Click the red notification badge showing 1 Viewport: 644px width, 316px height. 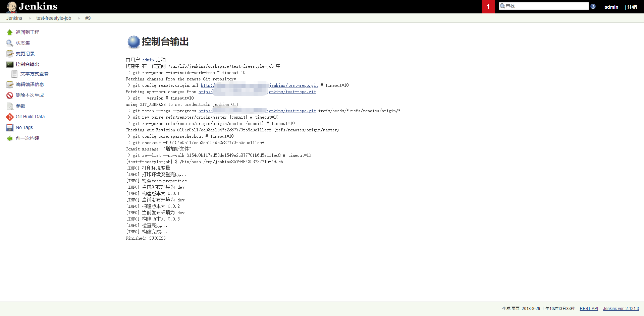[488, 7]
